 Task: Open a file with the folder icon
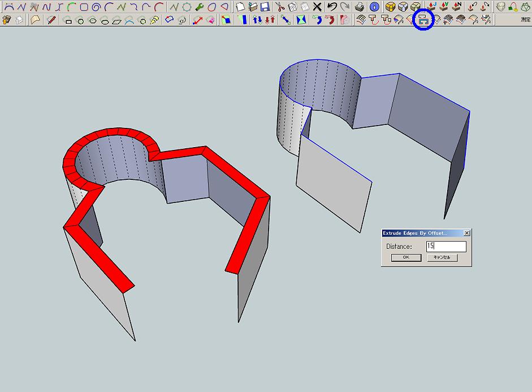point(252,6)
